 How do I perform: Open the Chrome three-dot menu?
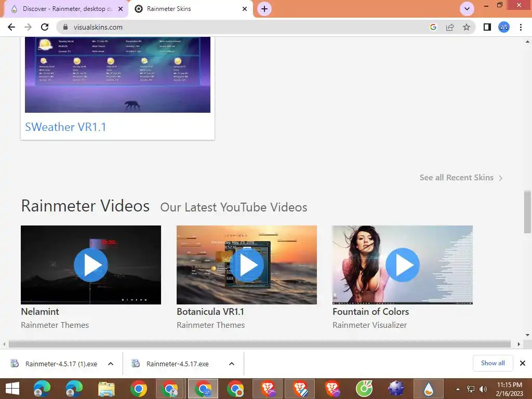521,27
